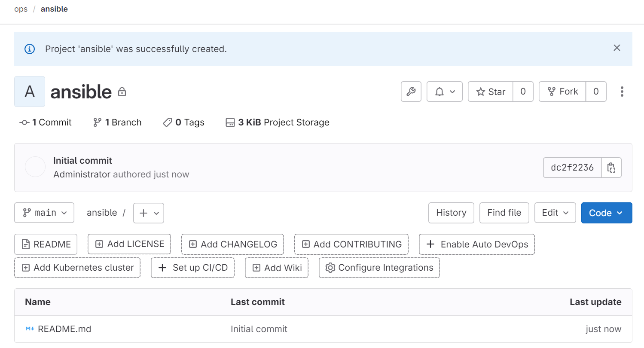
Task: Click markdown icon beside README.md
Action: coord(30,329)
